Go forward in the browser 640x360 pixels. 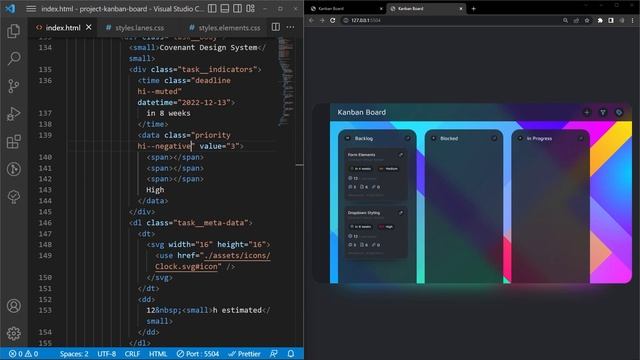[x=322, y=20]
